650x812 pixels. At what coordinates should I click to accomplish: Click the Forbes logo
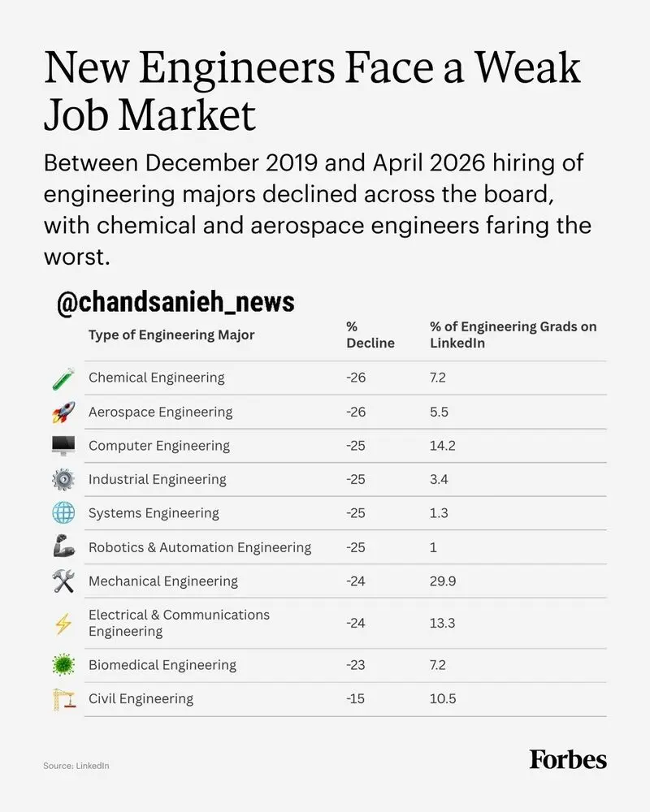(568, 760)
